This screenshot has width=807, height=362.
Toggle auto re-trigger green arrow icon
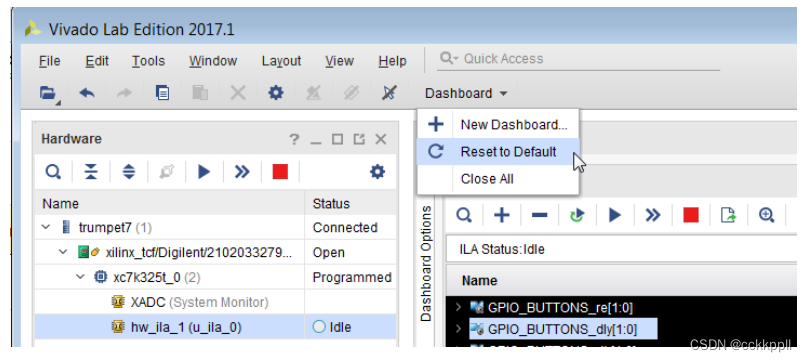click(x=577, y=215)
